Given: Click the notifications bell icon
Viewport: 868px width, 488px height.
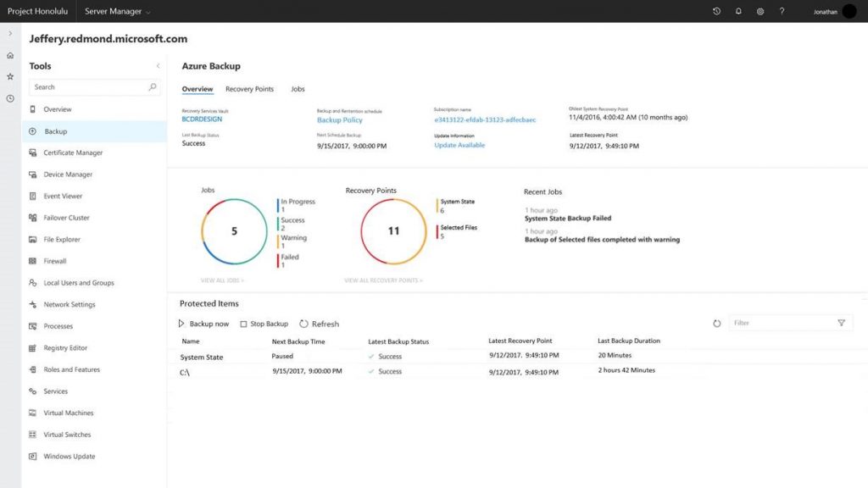Looking at the screenshot, I should pyautogui.click(x=737, y=11).
